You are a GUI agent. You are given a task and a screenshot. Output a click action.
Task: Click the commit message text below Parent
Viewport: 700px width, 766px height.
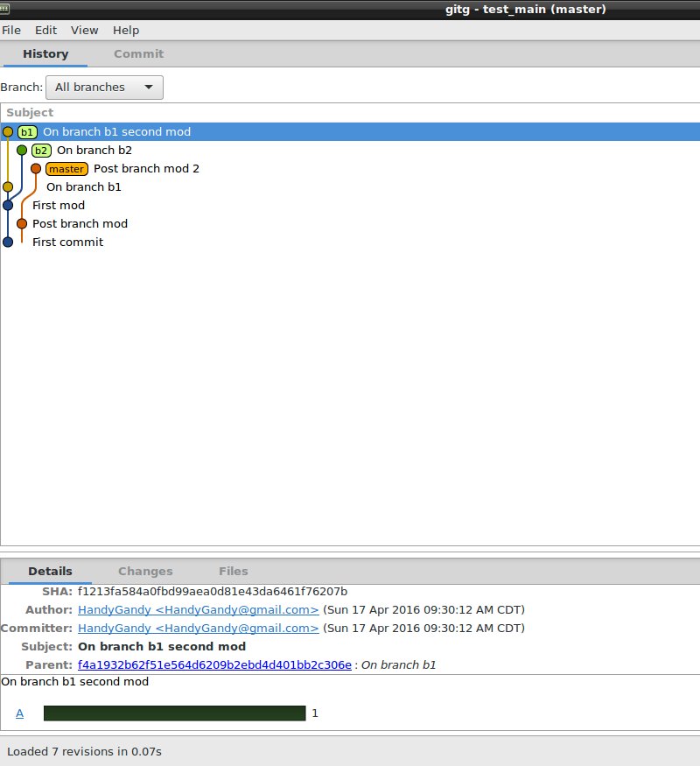pyautogui.click(x=74, y=682)
